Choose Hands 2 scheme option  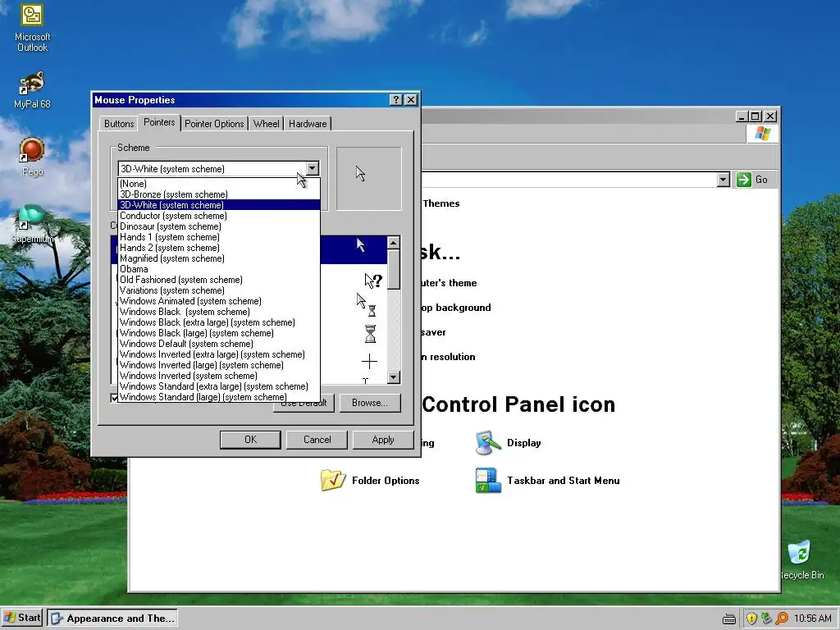click(218, 248)
